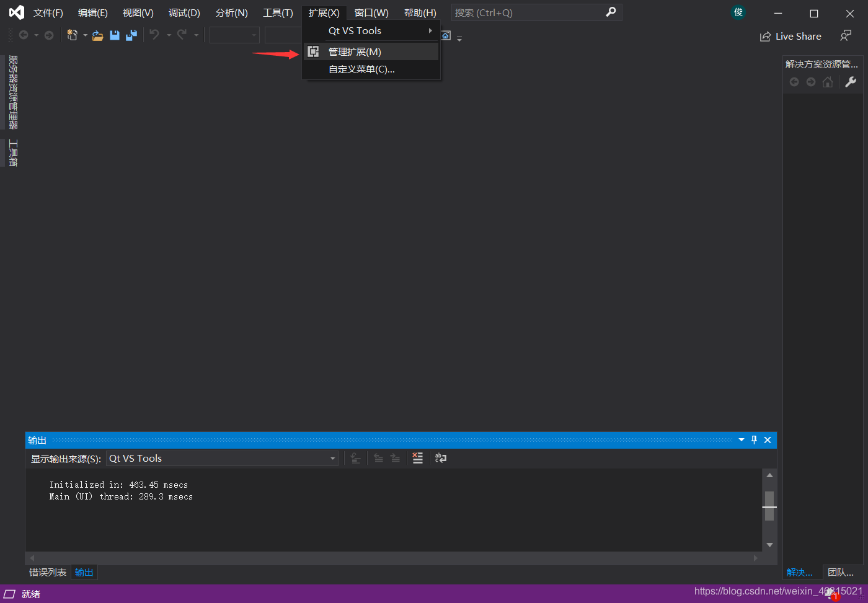Expand the navigate backward history dropdown
This screenshot has width=868, height=603.
36,35
